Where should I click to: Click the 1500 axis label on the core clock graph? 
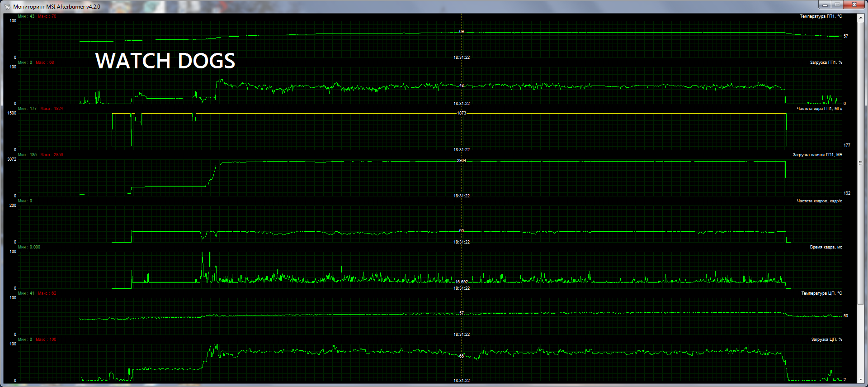(x=12, y=113)
